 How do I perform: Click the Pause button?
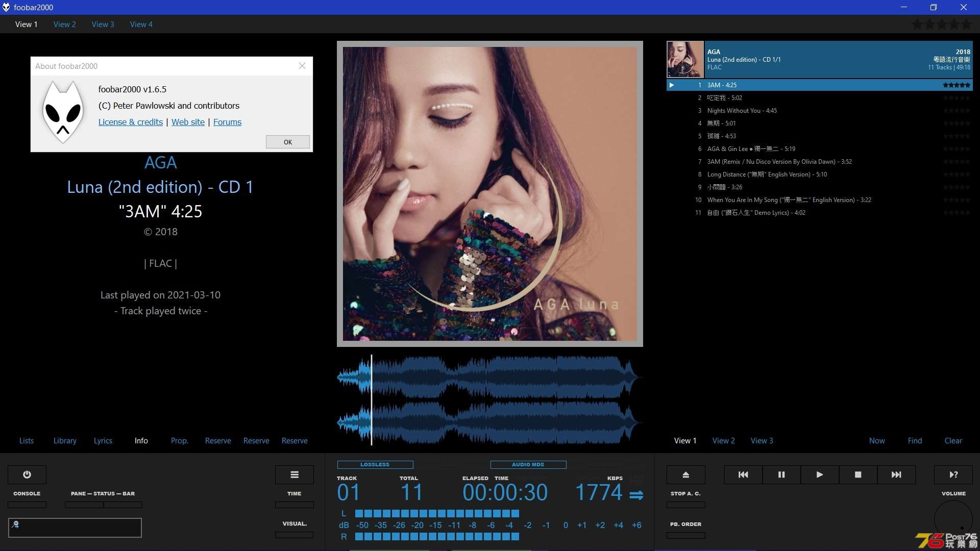pos(781,474)
